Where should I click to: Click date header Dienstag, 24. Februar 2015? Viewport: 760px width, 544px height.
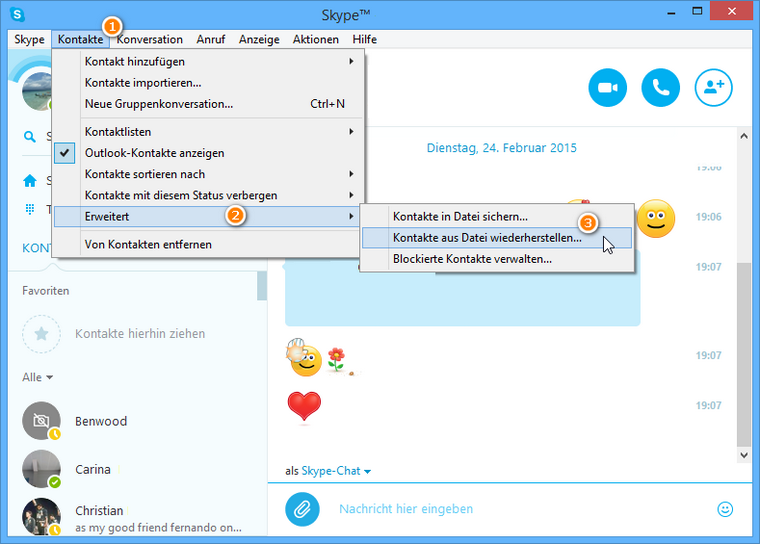501,148
